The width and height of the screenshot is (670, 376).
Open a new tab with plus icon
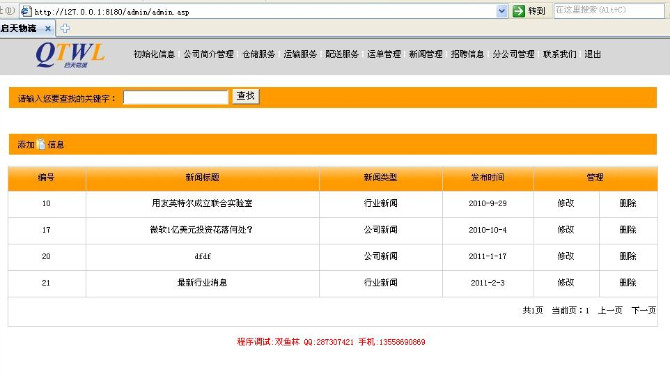[65, 29]
